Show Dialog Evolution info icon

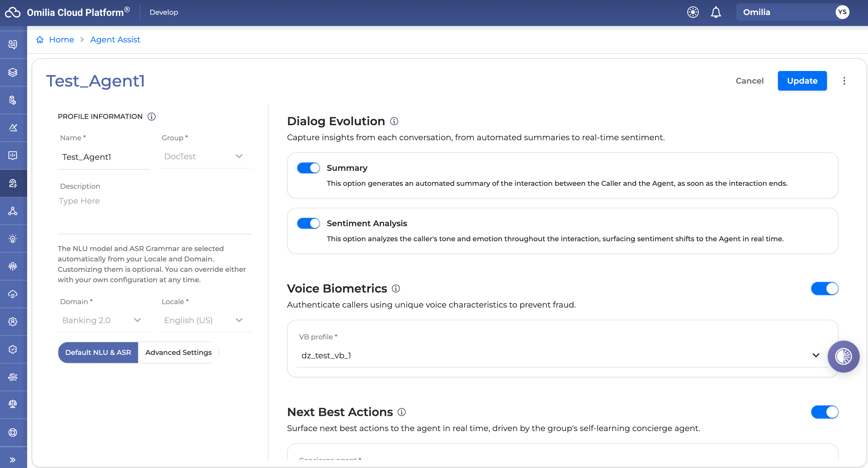[x=394, y=121]
